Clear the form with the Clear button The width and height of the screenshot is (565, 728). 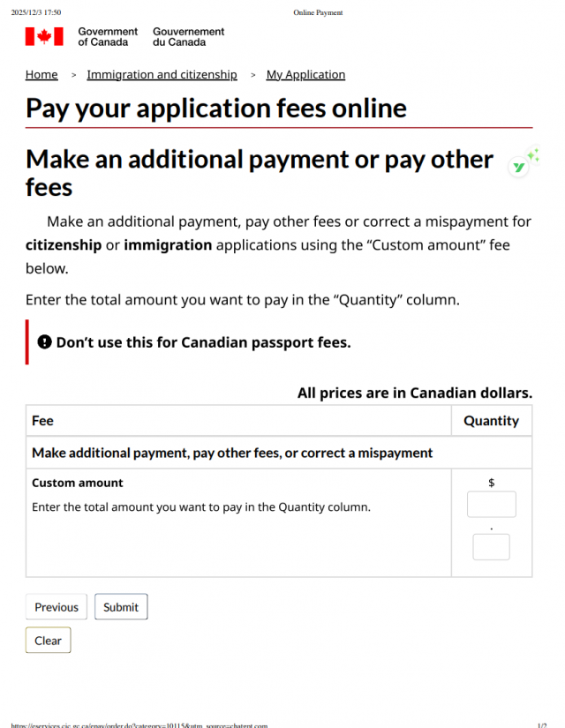point(49,641)
